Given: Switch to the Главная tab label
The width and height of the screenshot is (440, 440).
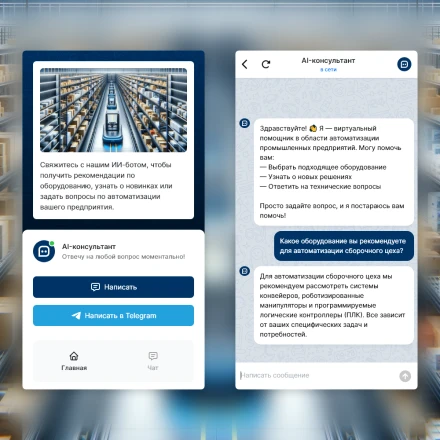Looking at the screenshot, I should point(74,368).
